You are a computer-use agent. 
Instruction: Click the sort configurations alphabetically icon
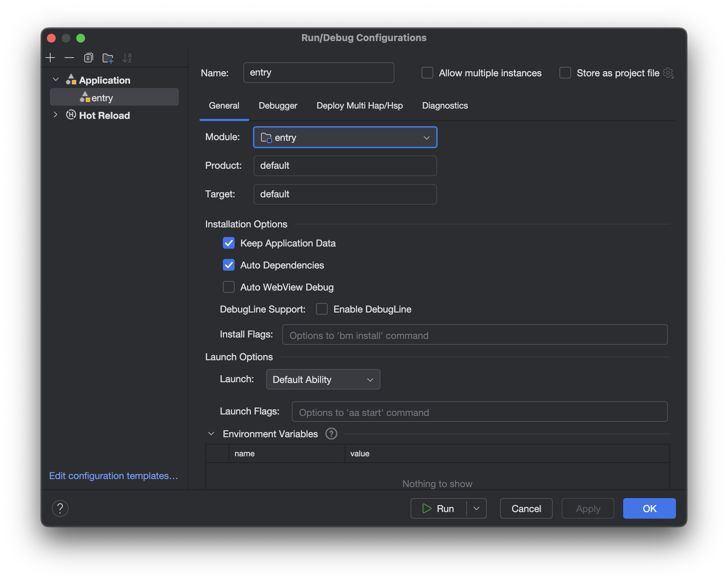click(x=127, y=58)
